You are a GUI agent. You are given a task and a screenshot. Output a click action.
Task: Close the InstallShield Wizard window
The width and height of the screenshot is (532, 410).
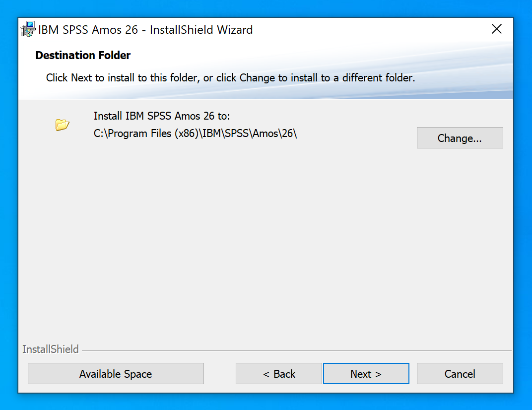(x=496, y=29)
